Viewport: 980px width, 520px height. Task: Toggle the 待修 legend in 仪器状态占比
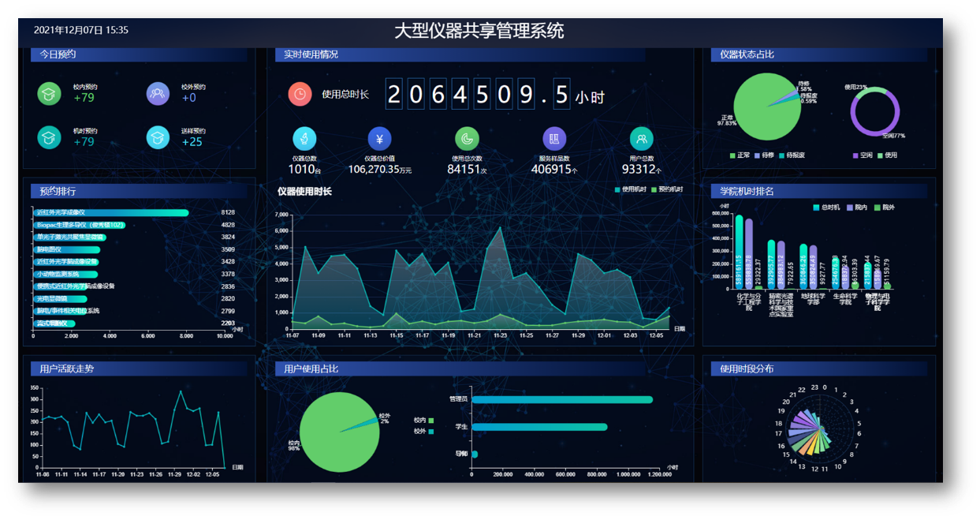(762, 155)
